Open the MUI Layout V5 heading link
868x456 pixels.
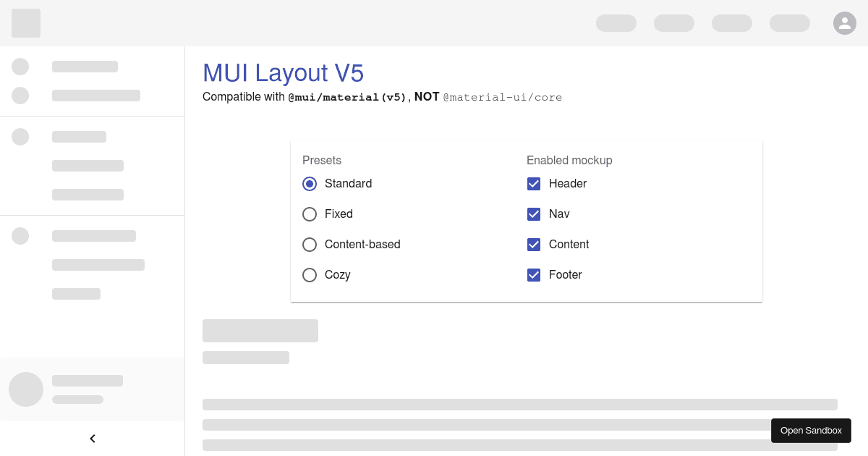(283, 73)
